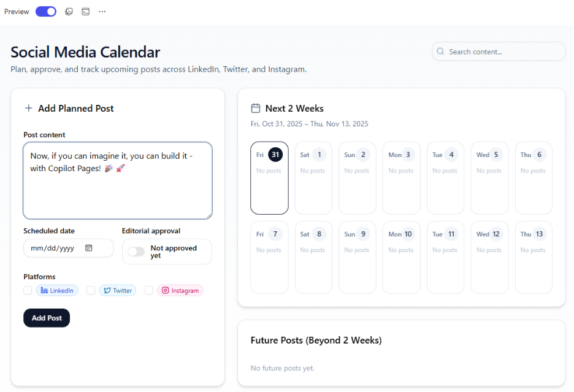
Task: Check the Instagram checkbox under Platforms
Action: pos(148,290)
